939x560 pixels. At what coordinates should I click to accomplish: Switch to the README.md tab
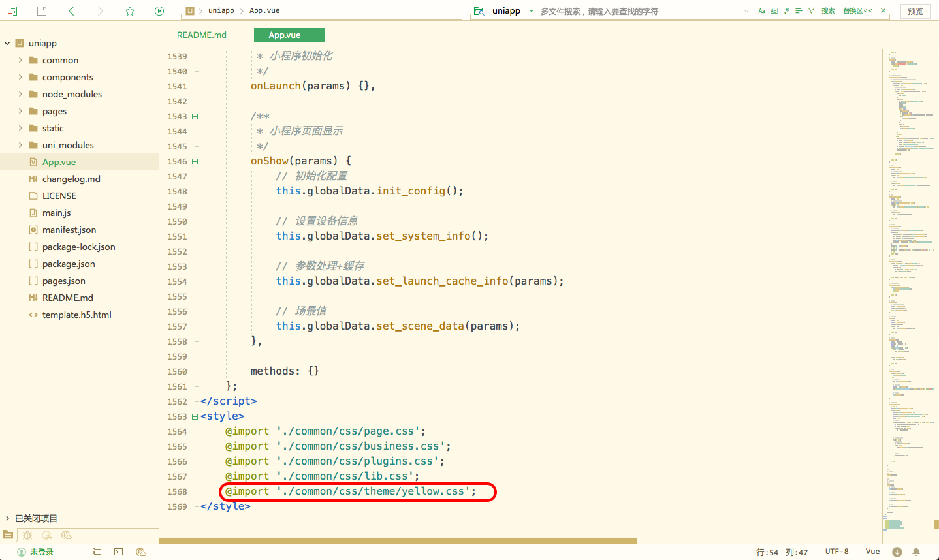pyautogui.click(x=202, y=35)
